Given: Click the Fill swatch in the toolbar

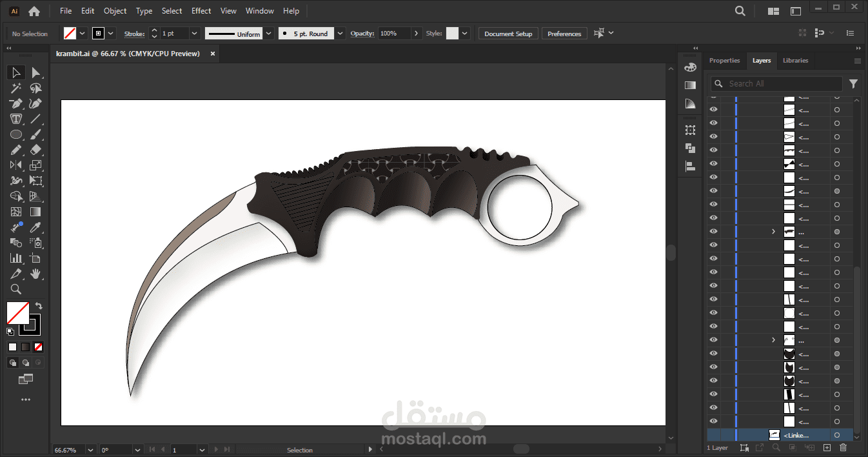Looking at the screenshot, I should (17, 313).
